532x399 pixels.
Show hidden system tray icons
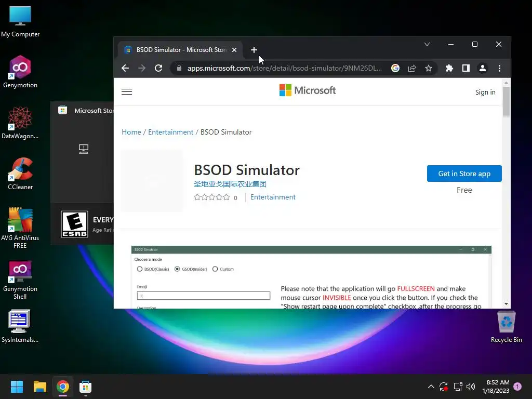[431, 387]
